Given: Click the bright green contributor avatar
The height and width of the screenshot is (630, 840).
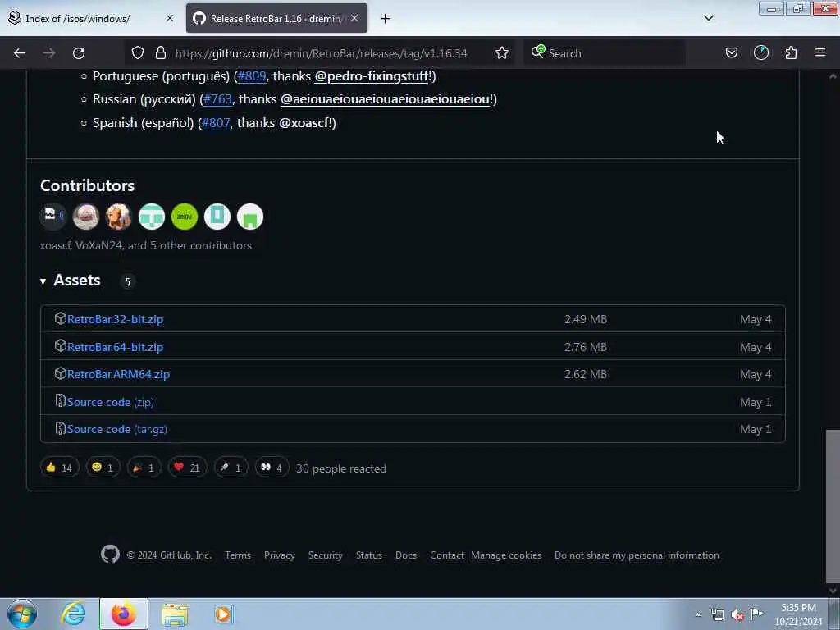Looking at the screenshot, I should 185,217.
